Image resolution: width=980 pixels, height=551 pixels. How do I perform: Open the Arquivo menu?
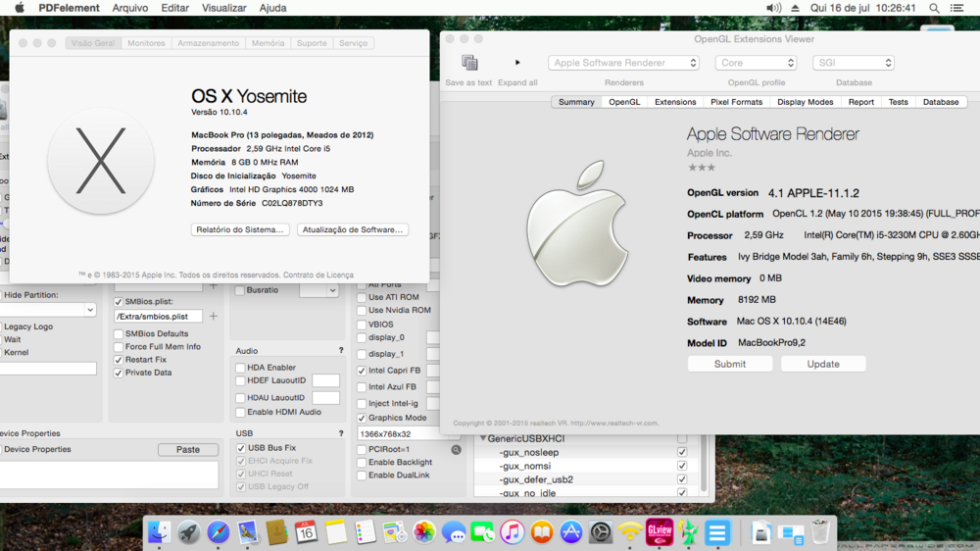point(130,8)
